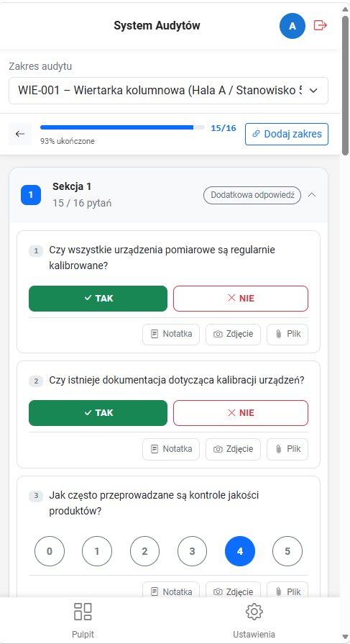Viewport: 350px width, 644px height.
Task: Open the Pulpit dashboard tab
Action: [x=83, y=620]
